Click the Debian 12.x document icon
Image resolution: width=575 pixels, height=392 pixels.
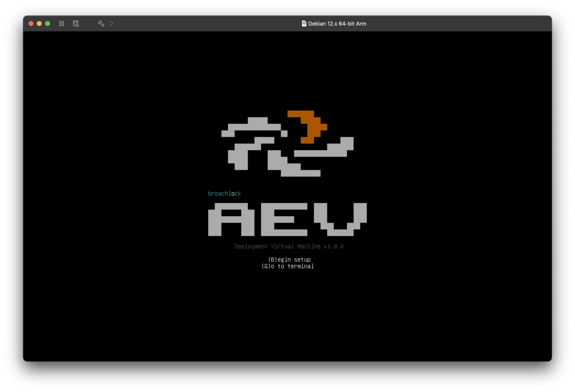click(x=304, y=24)
